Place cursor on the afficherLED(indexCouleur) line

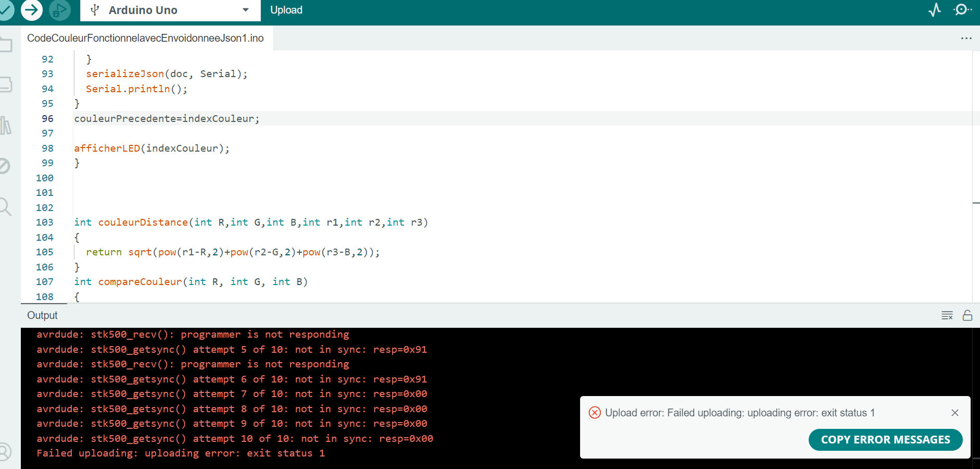coord(151,149)
